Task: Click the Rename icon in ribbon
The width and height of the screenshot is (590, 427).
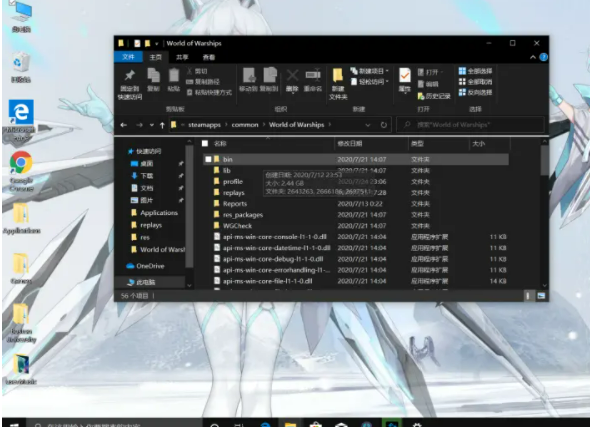Action: 313,75
